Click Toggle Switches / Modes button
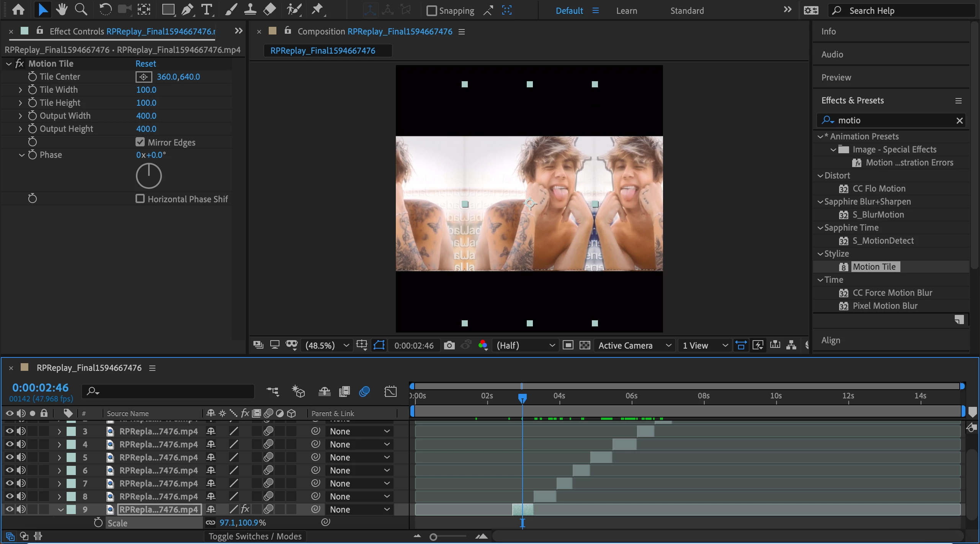This screenshot has width=980, height=544. click(255, 536)
